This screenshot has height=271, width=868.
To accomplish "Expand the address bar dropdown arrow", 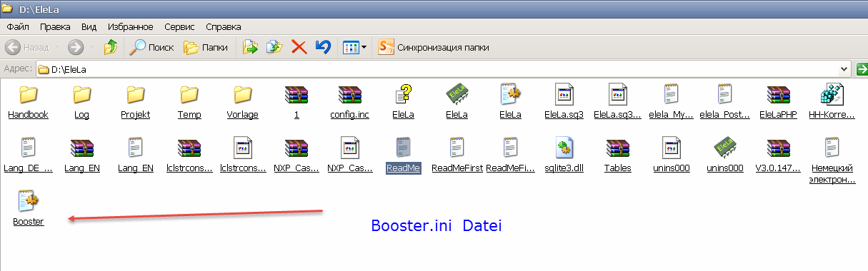I will tap(844, 69).
